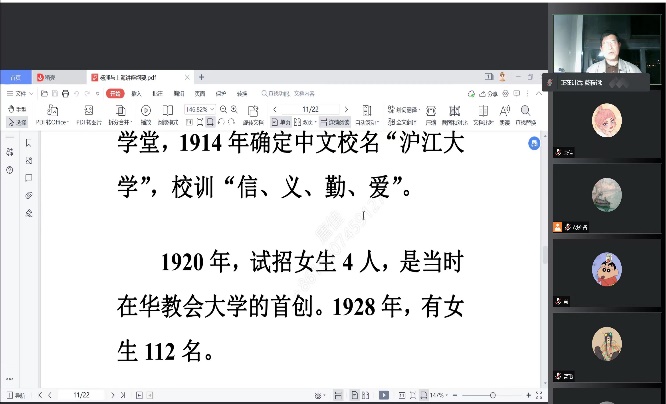The image size is (666, 404).
Task: Click the cloud sync icon
Action: pyautogui.click(x=471, y=93)
